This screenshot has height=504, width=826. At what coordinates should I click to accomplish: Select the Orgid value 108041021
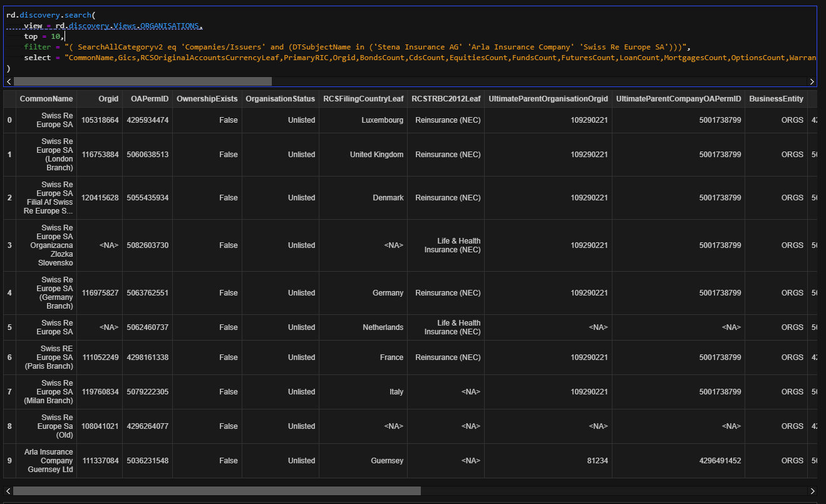[x=100, y=426]
